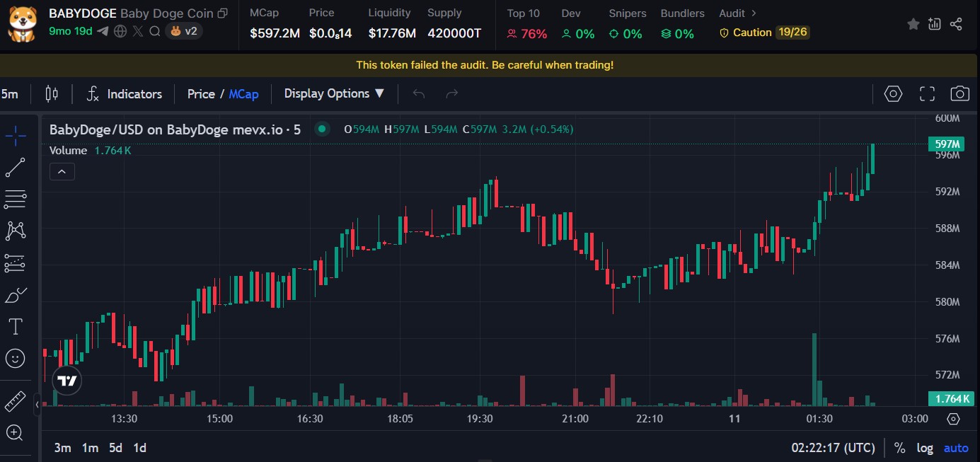Open the Indicators dialog

[124, 93]
